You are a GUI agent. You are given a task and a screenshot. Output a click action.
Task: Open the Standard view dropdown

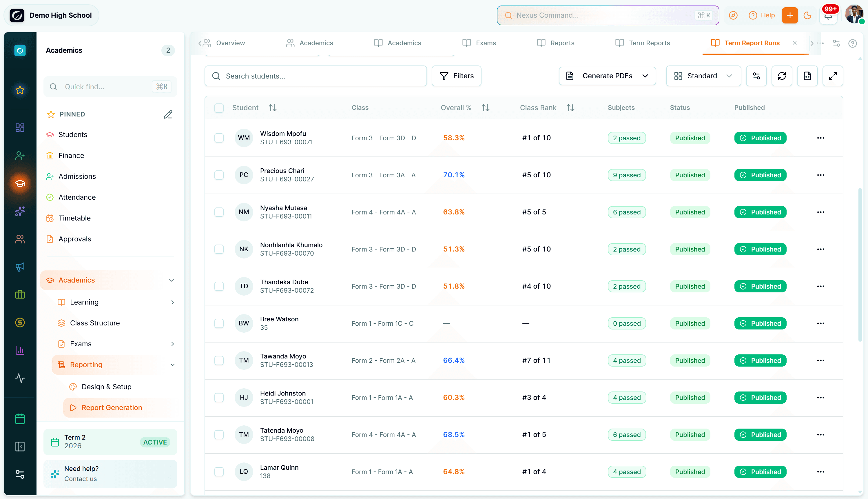[703, 76]
